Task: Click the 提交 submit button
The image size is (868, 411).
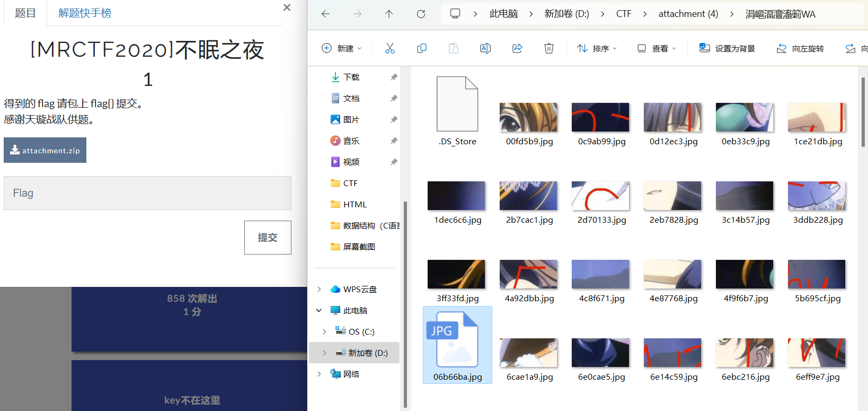Action: point(268,238)
